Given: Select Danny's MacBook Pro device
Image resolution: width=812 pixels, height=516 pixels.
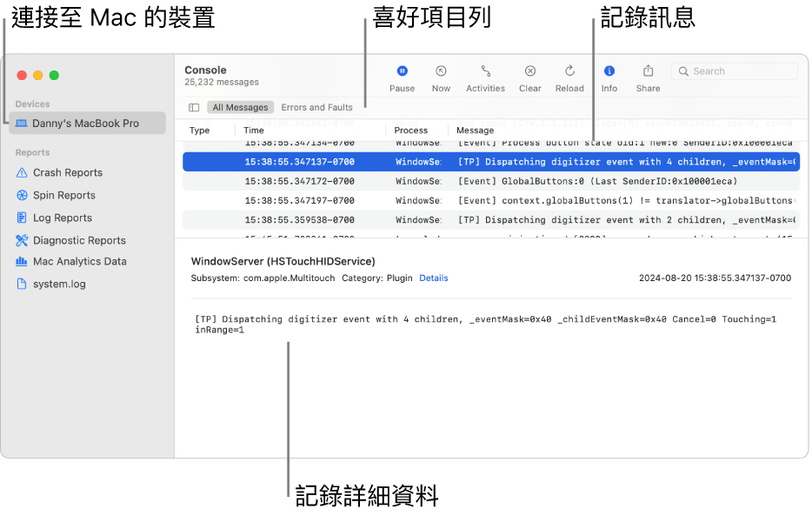Looking at the screenshot, I should coord(87,124).
